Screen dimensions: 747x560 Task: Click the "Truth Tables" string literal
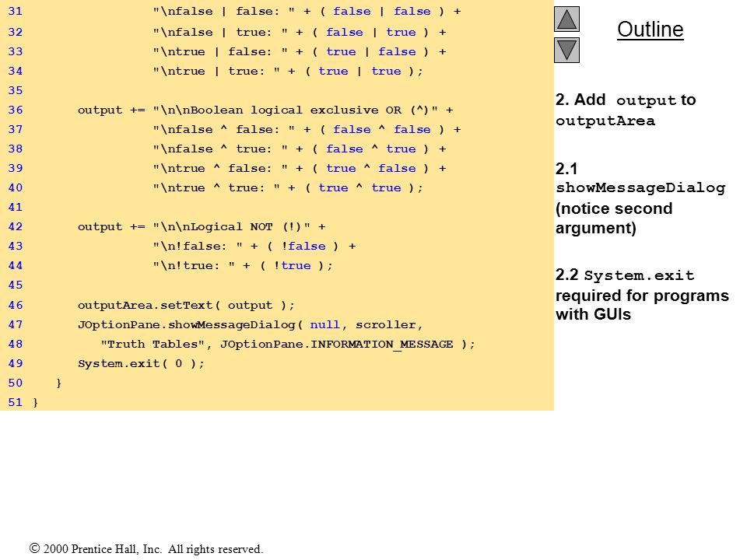(153, 345)
